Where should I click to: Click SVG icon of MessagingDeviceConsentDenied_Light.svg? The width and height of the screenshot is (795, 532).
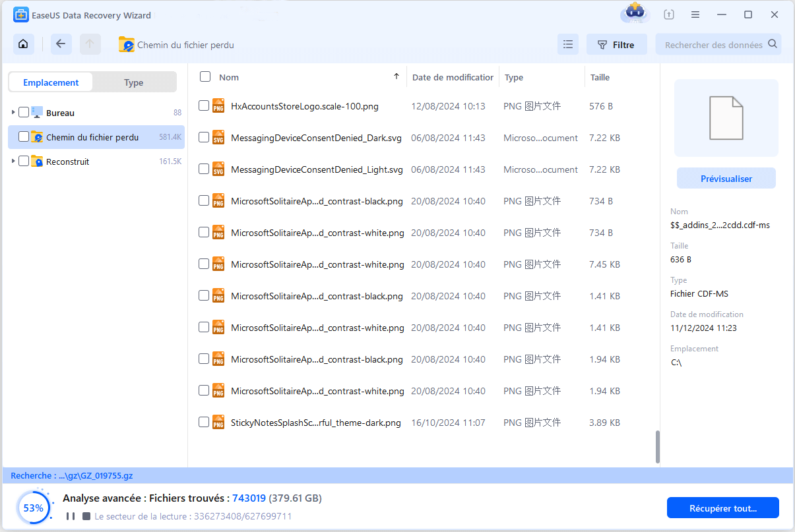[218, 169]
